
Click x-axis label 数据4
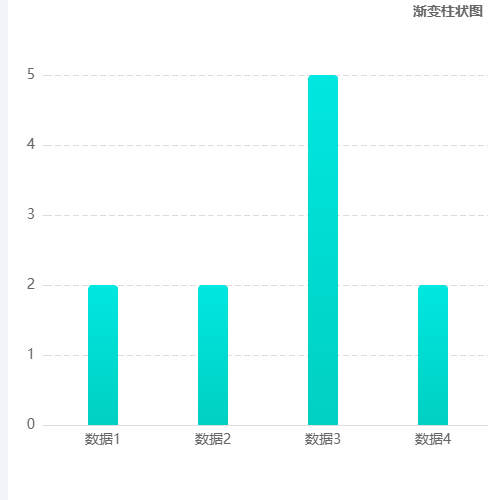tap(433, 439)
